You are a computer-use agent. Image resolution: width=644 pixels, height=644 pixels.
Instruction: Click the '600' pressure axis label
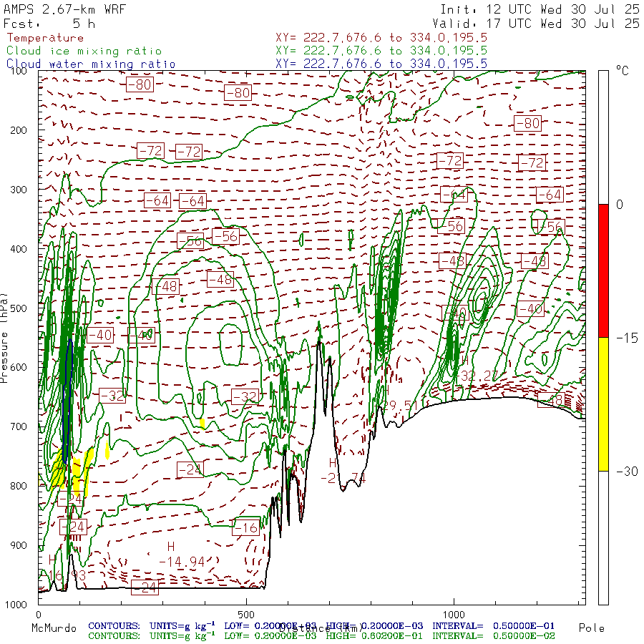tap(19, 367)
